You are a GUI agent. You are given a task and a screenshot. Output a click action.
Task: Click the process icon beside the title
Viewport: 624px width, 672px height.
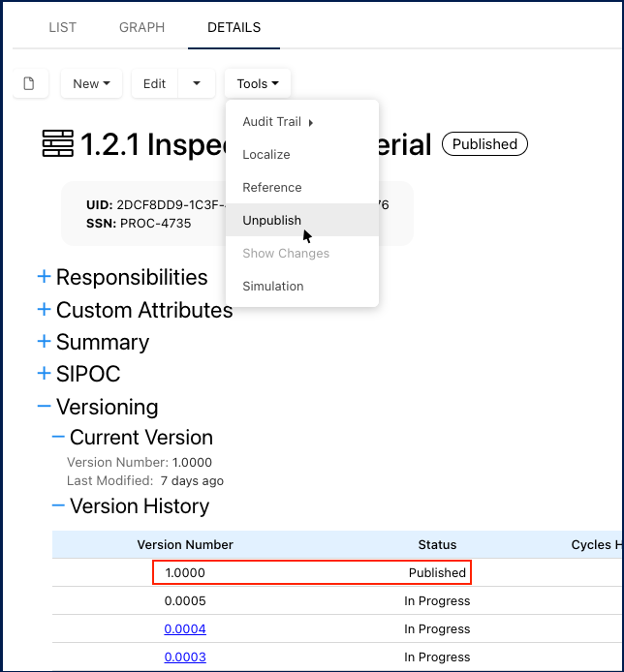point(58,145)
